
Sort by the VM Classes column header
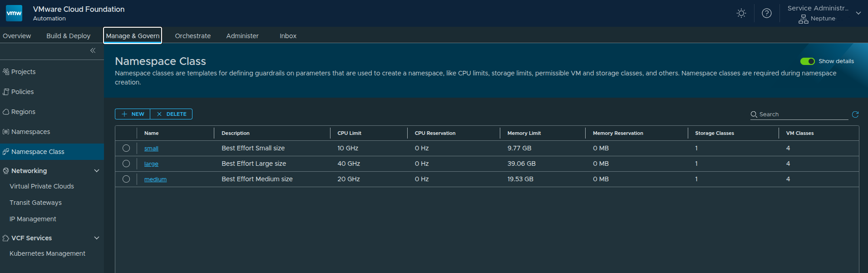(800, 133)
